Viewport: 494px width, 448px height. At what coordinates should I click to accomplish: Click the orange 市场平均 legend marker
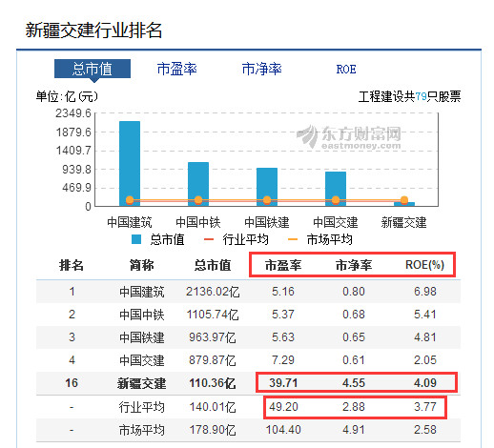(293, 239)
